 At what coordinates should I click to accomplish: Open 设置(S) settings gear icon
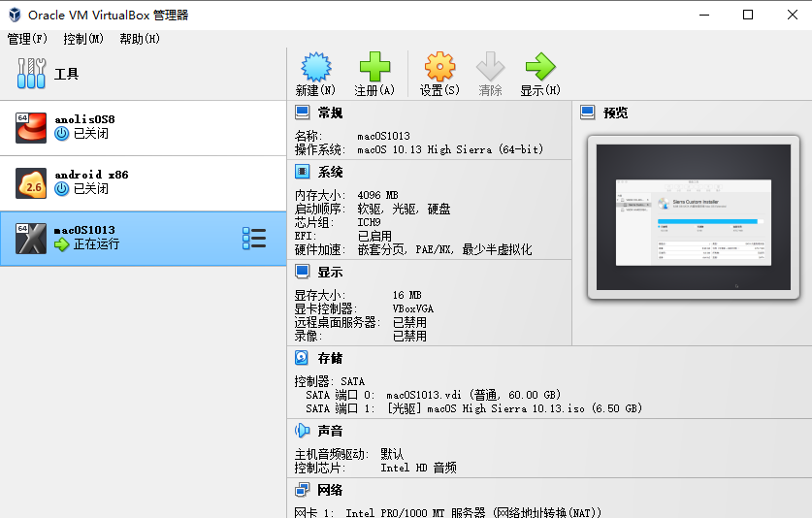[x=439, y=67]
